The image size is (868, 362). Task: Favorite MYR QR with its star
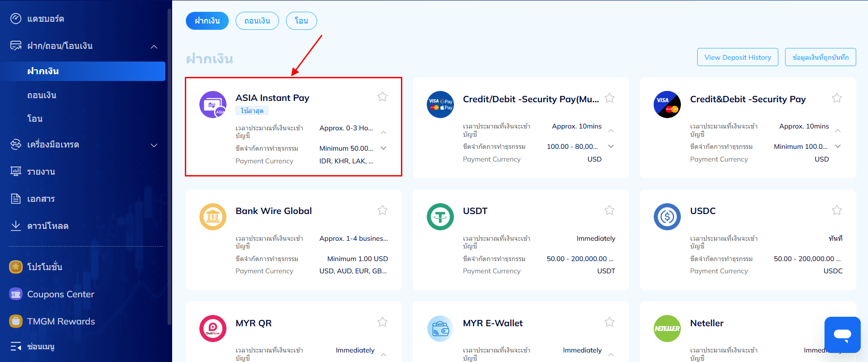coord(382,322)
